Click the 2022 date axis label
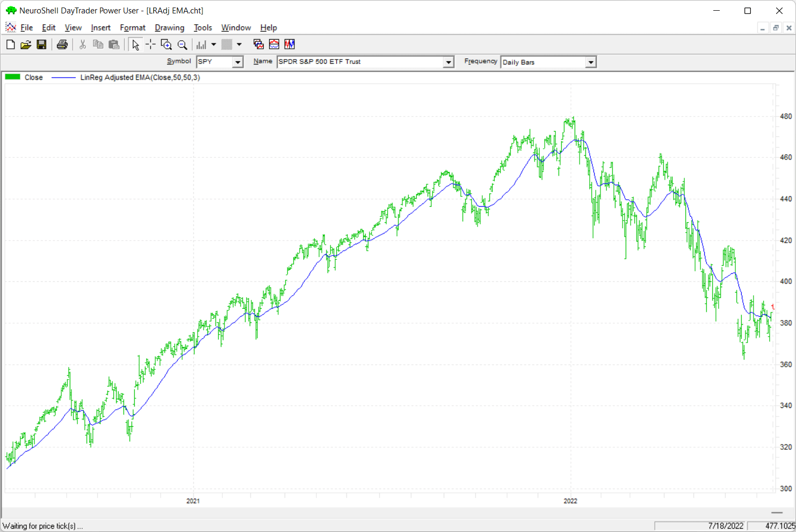This screenshot has height=532, width=796. pyautogui.click(x=570, y=501)
